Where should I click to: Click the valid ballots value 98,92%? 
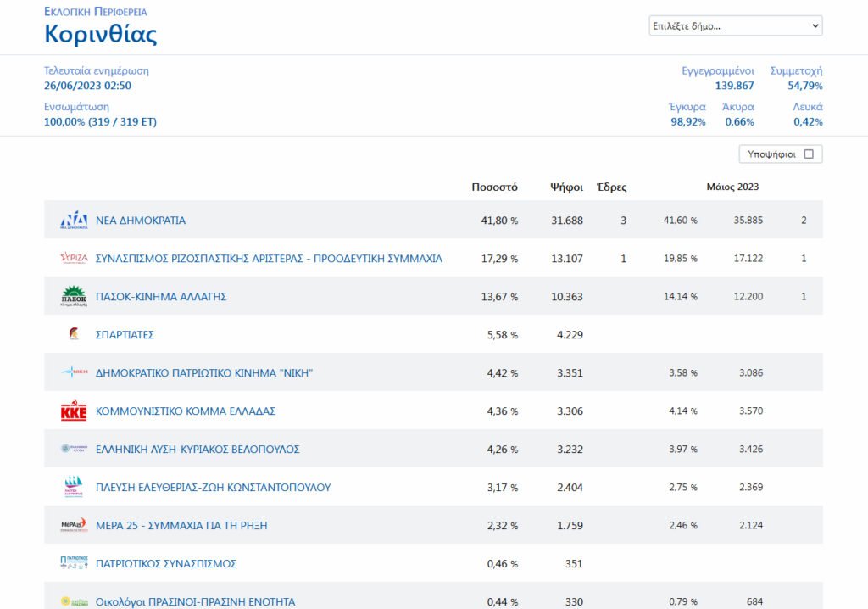pyautogui.click(x=688, y=121)
